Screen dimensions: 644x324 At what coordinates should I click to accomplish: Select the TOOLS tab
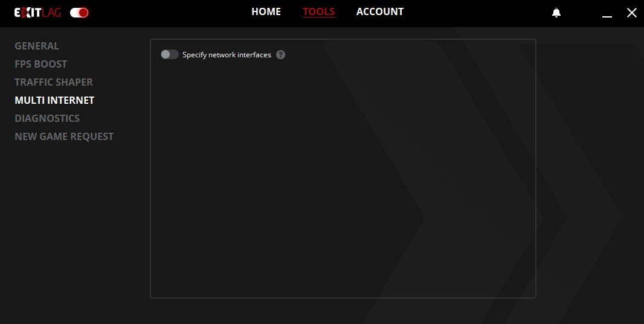pos(318,12)
